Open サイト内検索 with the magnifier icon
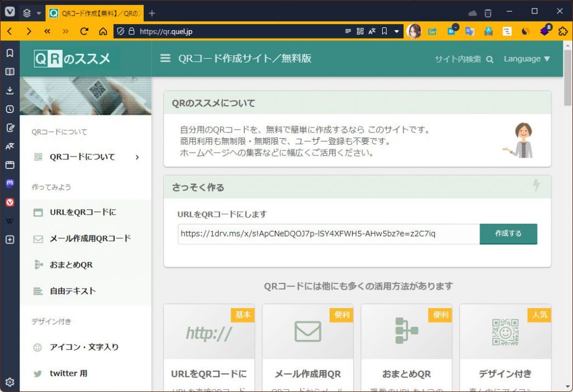 tap(490, 58)
